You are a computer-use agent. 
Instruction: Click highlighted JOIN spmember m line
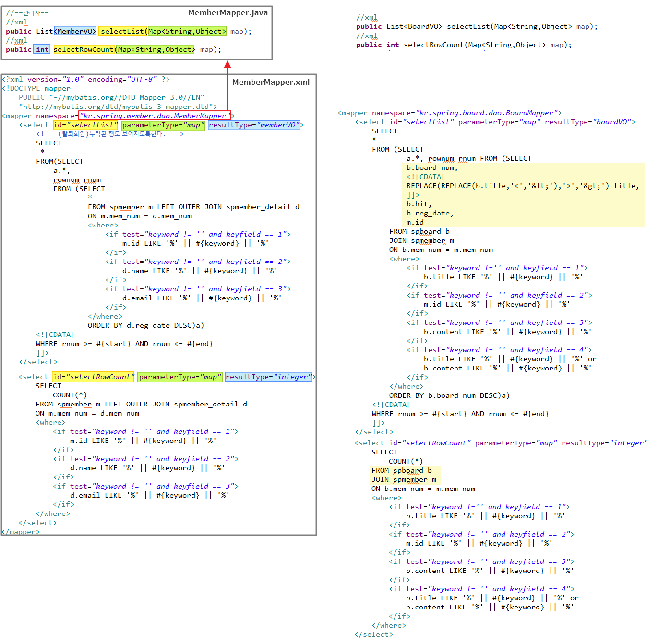click(404, 479)
